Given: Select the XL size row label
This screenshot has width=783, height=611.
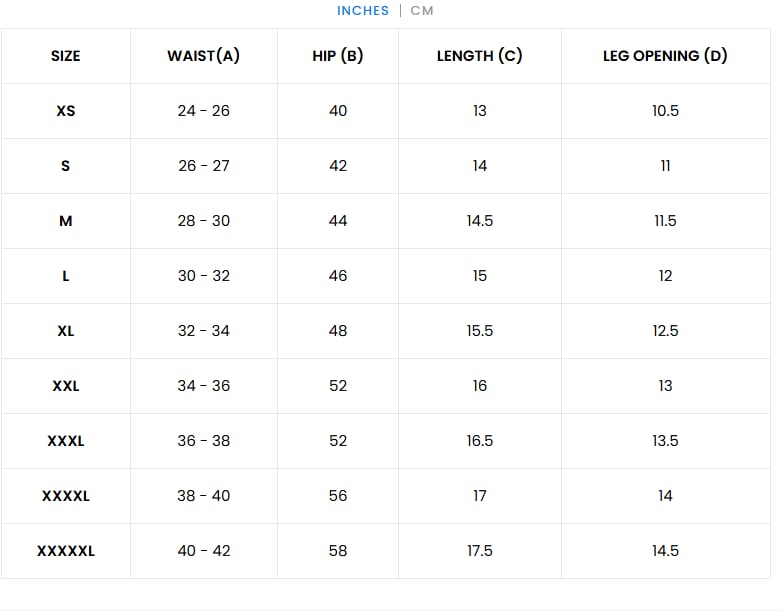Looking at the screenshot, I should point(65,330).
